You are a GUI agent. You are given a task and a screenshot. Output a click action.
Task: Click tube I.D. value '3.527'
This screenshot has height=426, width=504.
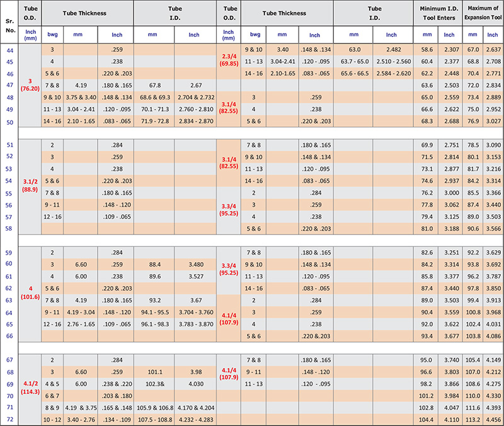(196, 277)
